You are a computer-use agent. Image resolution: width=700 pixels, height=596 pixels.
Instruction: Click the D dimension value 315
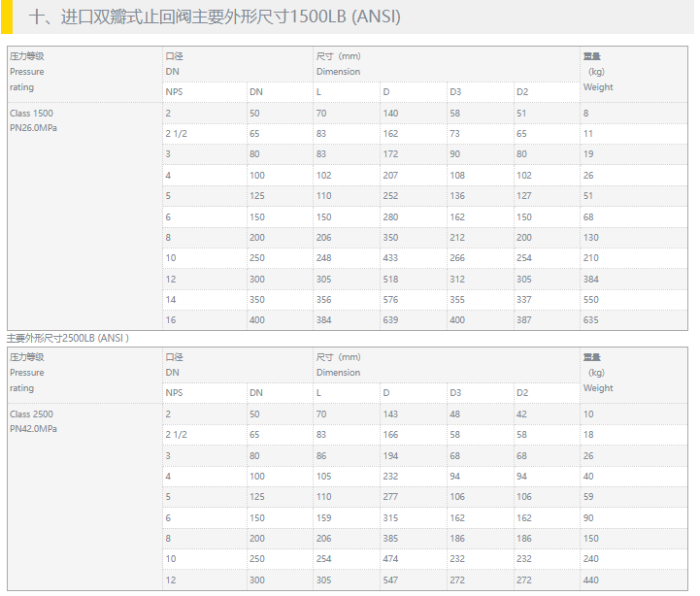(390, 518)
